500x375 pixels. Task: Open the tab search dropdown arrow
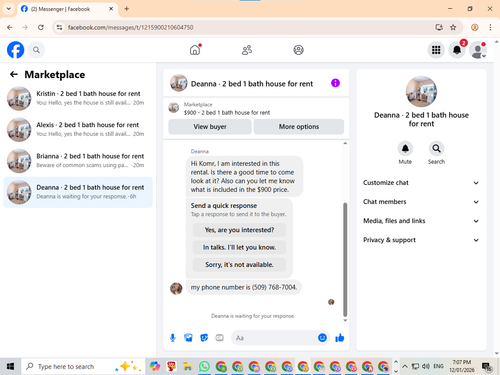coord(9,9)
